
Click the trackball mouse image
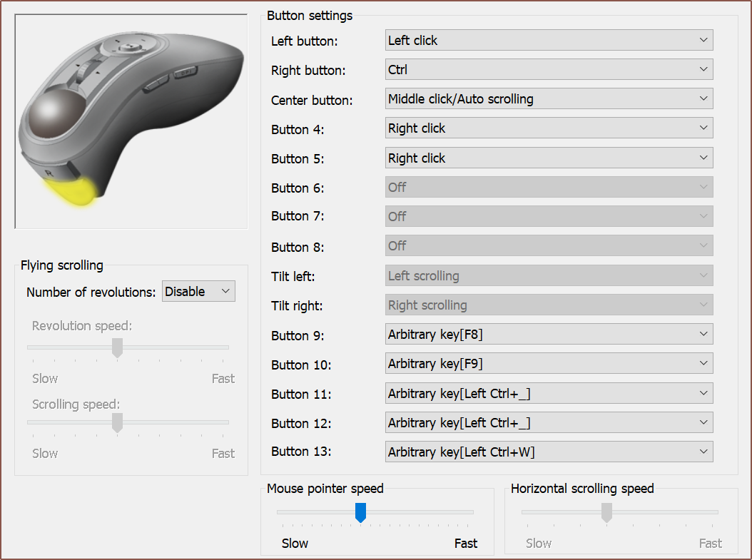(x=131, y=121)
